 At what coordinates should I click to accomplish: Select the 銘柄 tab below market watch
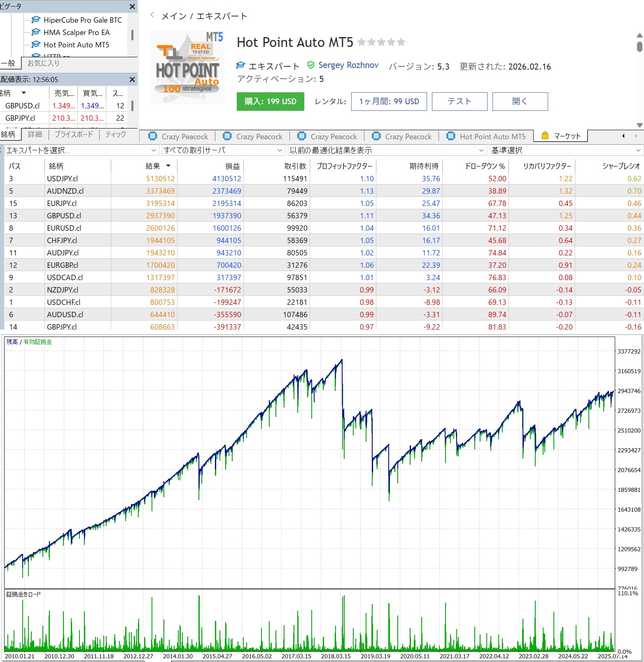click(9, 134)
